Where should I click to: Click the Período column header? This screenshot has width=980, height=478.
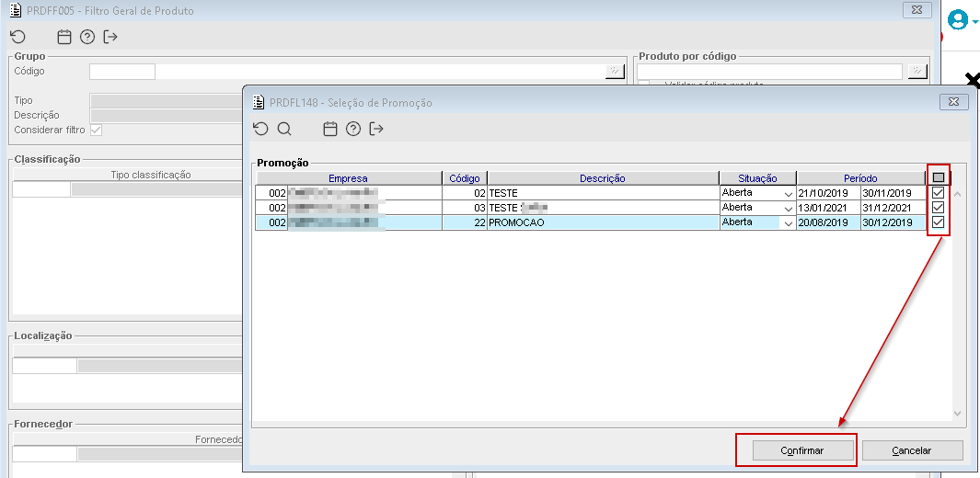point(860,178)
